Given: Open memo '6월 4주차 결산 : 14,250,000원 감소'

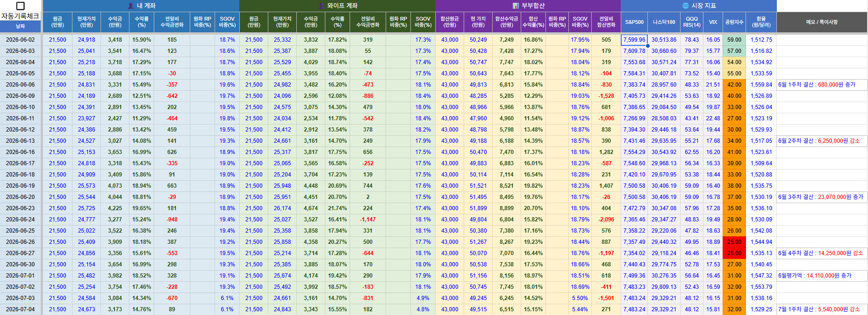Looking at the screenshot, I should click(x=822, y=253).
